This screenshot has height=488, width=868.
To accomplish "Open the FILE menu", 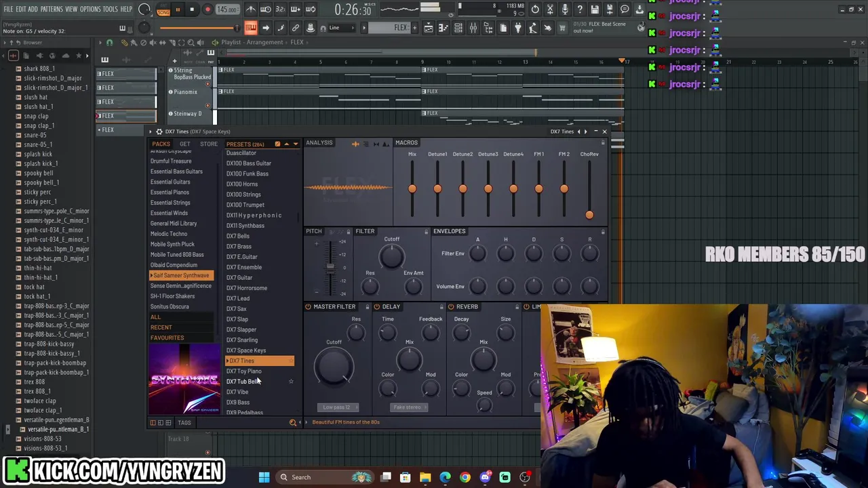I will (9, 9).
